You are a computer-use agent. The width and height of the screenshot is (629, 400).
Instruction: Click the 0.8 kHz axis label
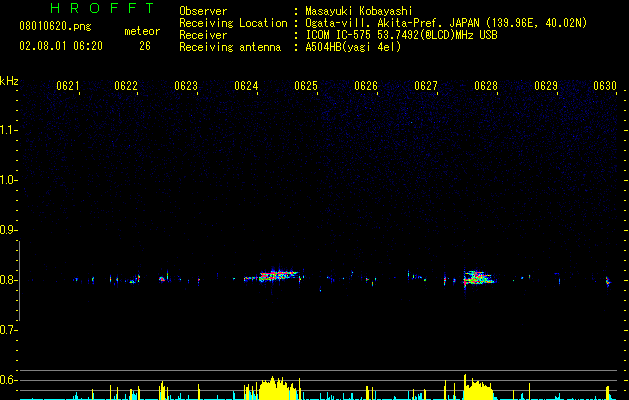coord(8,280)
